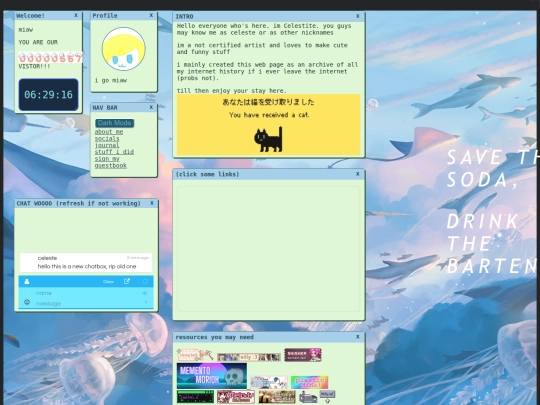Screen dimensions: 540x405
Task: Toggle the Dark Mode button in NAV BAR
Action: (115, 123)
